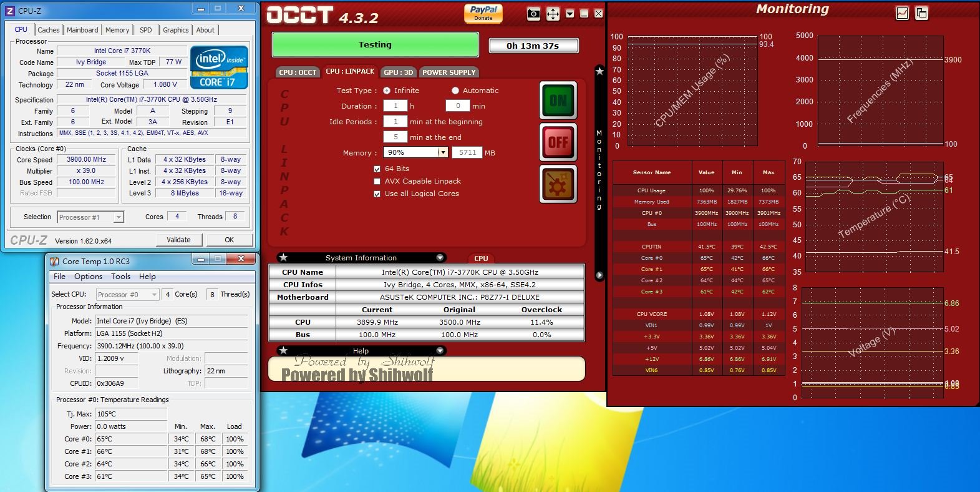Uncheck Use all Logical Cores
Viewport: 980px width, 492px height.
[377, 194]
